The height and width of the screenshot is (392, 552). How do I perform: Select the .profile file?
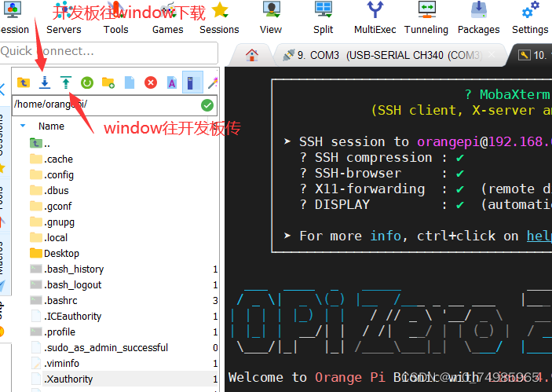click(53, 332)
